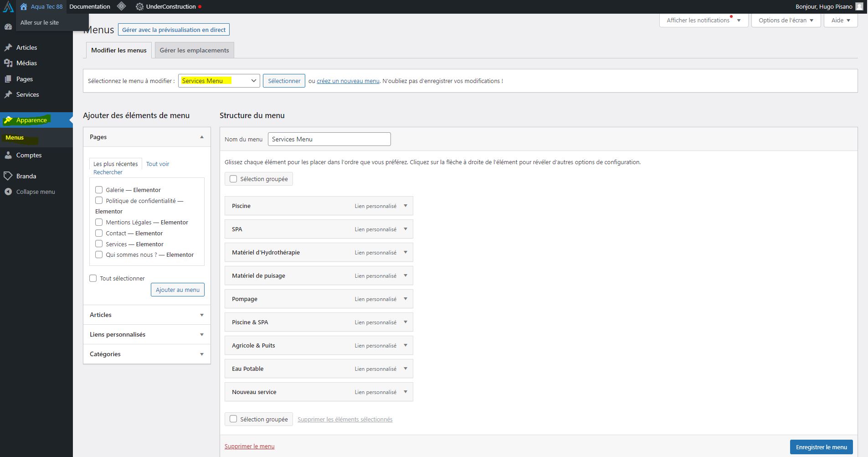
Task: Click the Collapse menu arrow icon
Action: coord(8,192)
